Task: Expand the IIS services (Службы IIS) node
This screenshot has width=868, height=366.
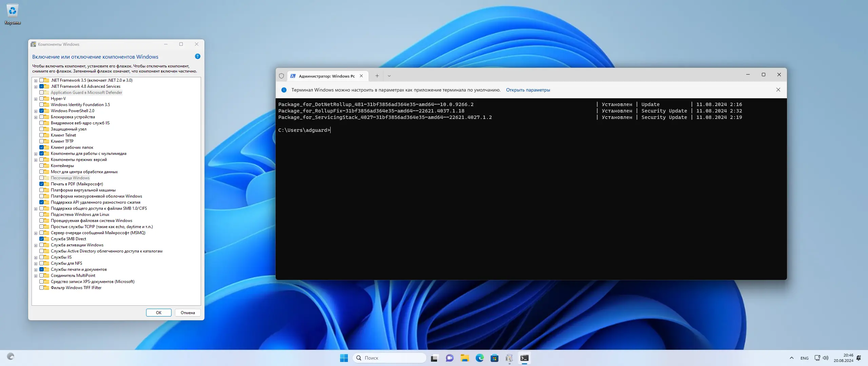Action: [36, 258]
